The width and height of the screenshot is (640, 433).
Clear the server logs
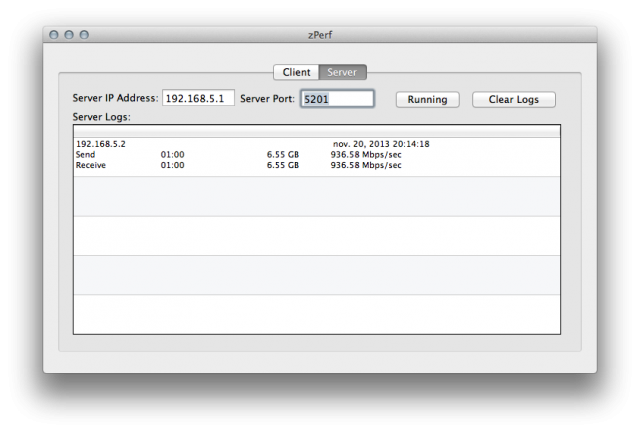click(513, 100)
